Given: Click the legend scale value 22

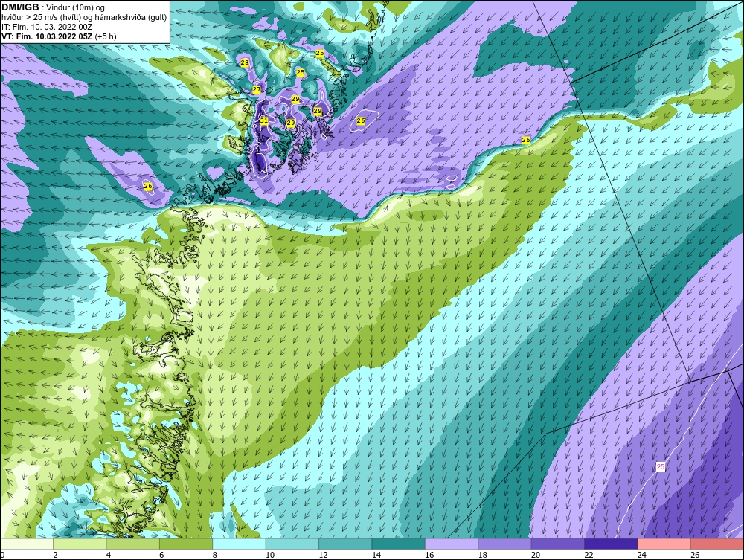Looking at the screenshot, I should click(x=589, y=555).
